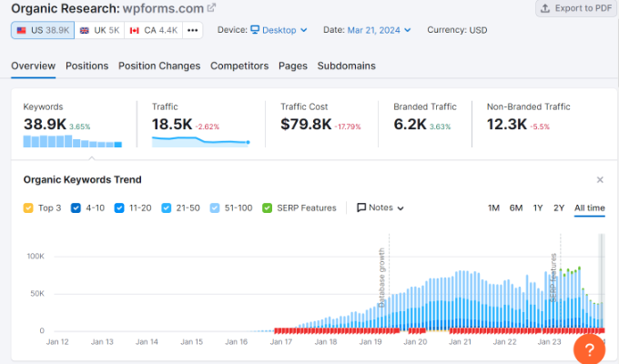This screenshot has height=364, width=619.
Task: Open more countries ellipsis button
Action: (x=192, y=30)
